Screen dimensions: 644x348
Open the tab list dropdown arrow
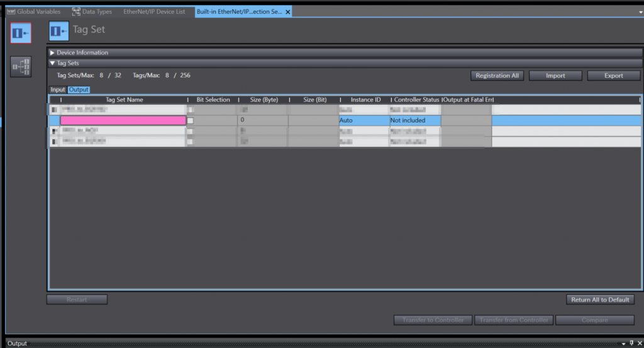[x=639, y=12]
